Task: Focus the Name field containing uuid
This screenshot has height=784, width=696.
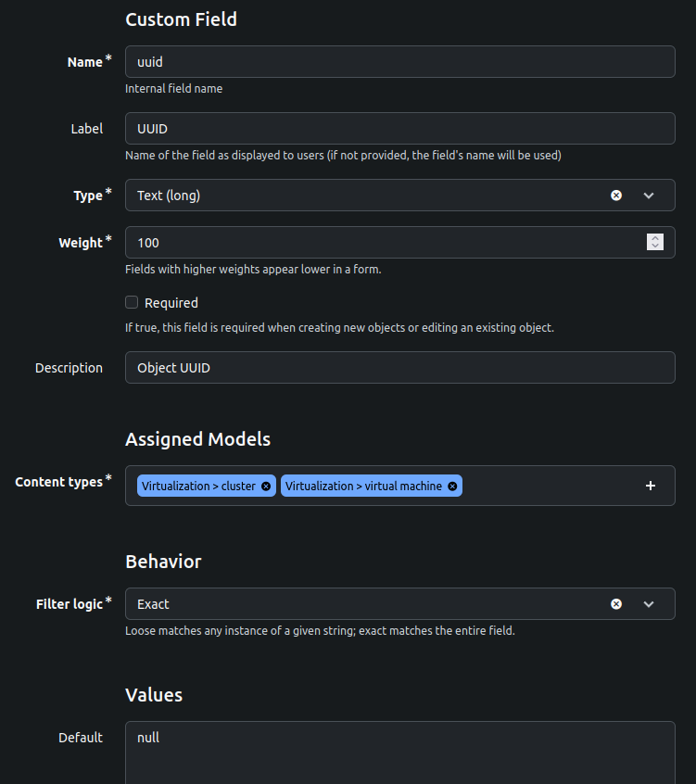Action: (x=400, y=61)
